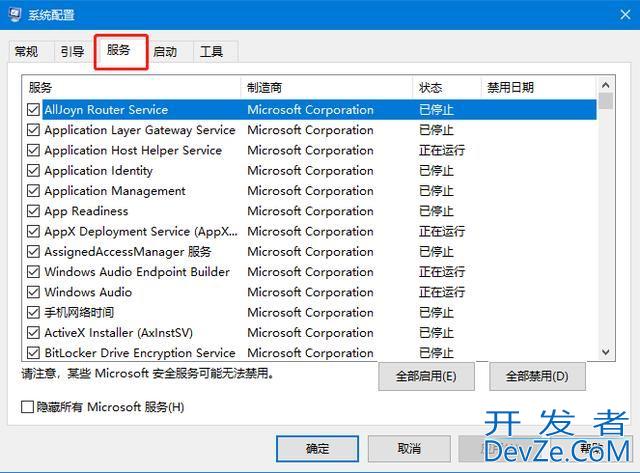The height and width of the screenshot is (473, 640).
Task: Select the Windows Audio row name
Action: (x=88, y=292)
